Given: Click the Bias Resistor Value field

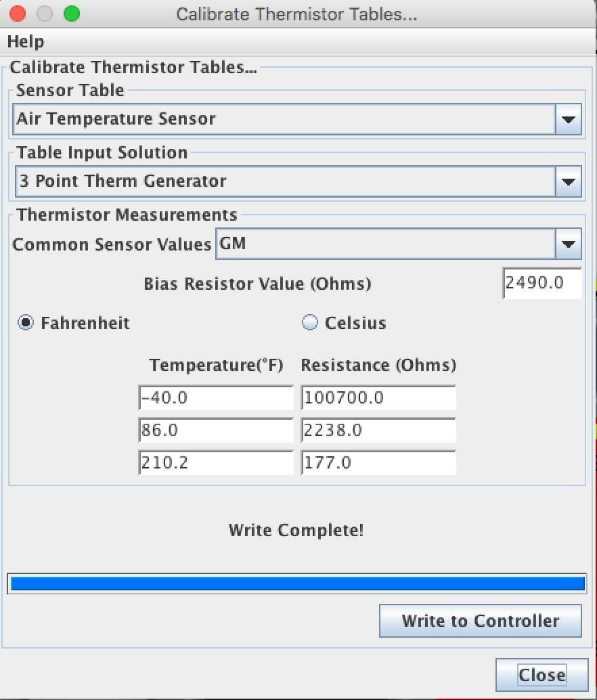Looking at the screenshot, I should tap(541, 283).
